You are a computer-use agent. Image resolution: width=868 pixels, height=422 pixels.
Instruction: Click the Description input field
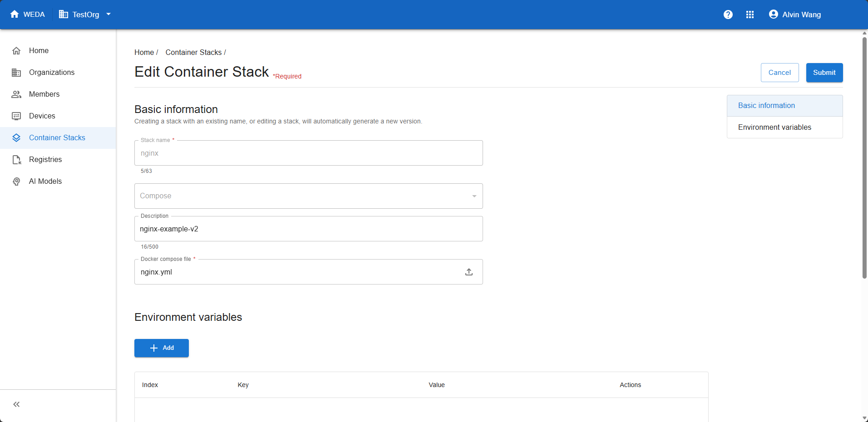pos(309,229)
